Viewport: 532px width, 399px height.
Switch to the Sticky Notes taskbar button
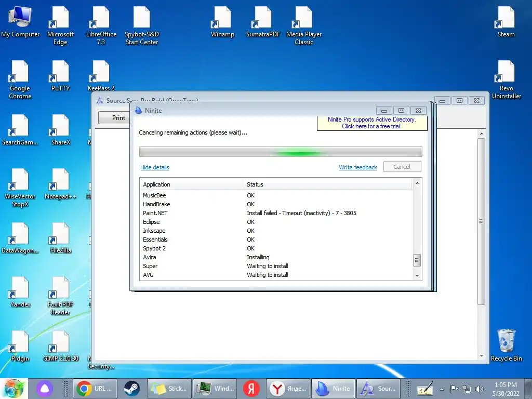click(x=169, y=389)
